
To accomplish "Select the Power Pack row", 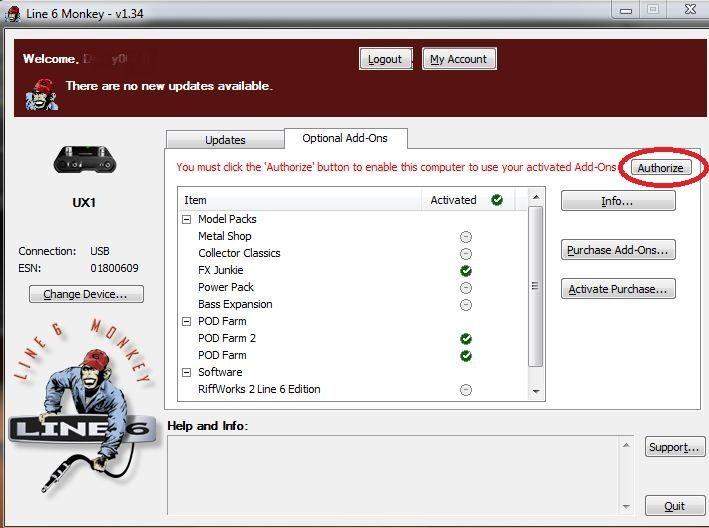I will 353,288.
